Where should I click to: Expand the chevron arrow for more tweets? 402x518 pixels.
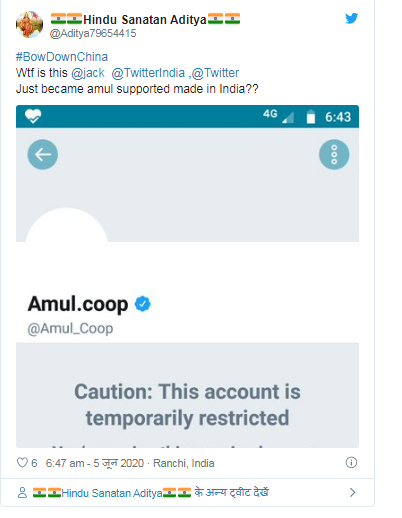(x=352, y=492)
